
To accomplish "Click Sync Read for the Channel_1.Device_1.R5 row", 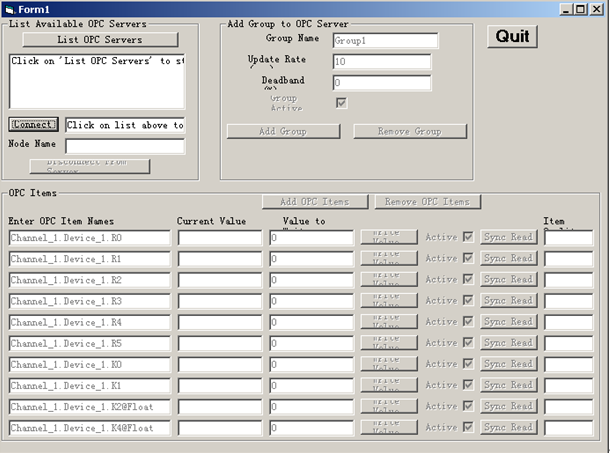I will click(x=508, y=343).
